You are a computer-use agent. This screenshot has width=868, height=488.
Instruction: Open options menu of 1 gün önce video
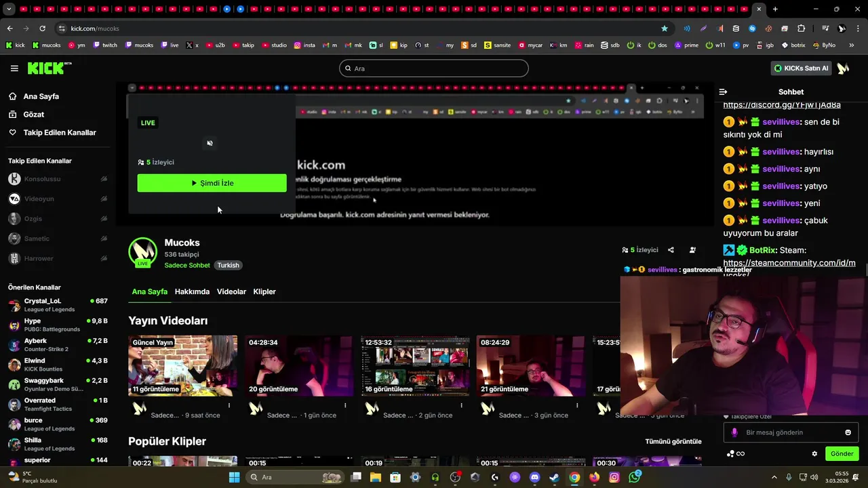[345, 405]
